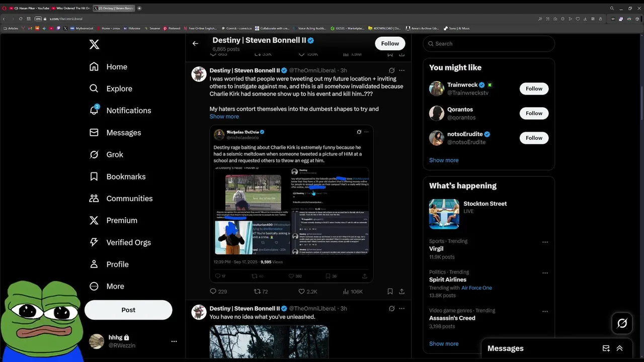Follow Destiny | Steven Bonnell II
The width and height of the screenshot is (644, 362).
[390, 43]
